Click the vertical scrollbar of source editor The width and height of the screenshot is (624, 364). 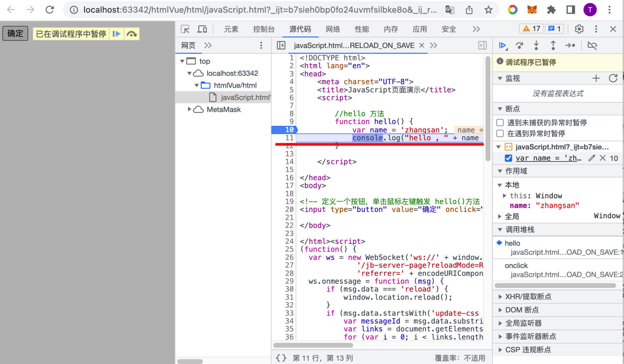pos(488,109)
